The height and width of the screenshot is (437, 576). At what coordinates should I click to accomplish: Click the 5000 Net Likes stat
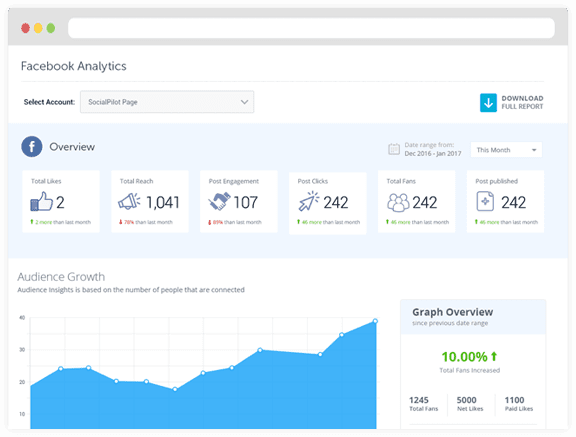469,404
